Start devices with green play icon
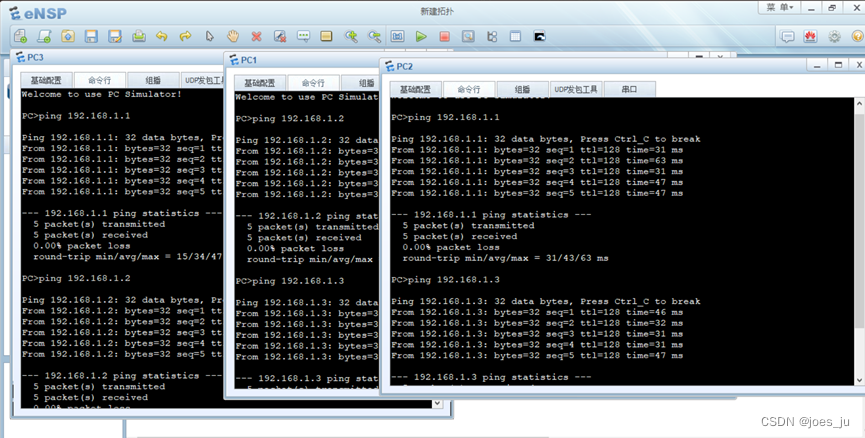The width and height of the screenshot is (865, 438). point(421,36)
